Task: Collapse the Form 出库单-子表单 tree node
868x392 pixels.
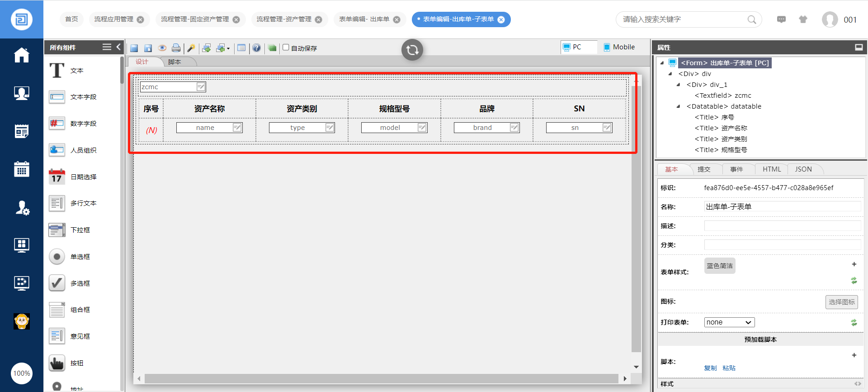Action: (x=662, y=63)
